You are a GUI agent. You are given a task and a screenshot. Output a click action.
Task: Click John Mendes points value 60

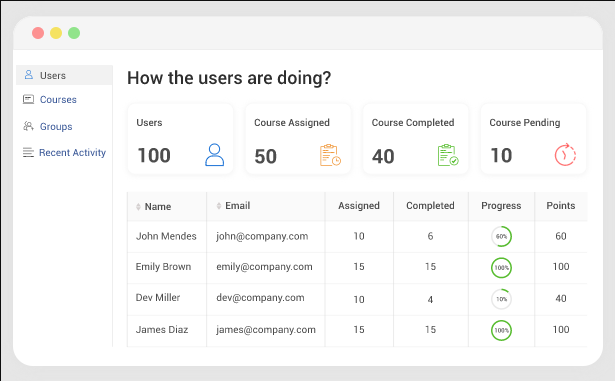pos(561,236)
